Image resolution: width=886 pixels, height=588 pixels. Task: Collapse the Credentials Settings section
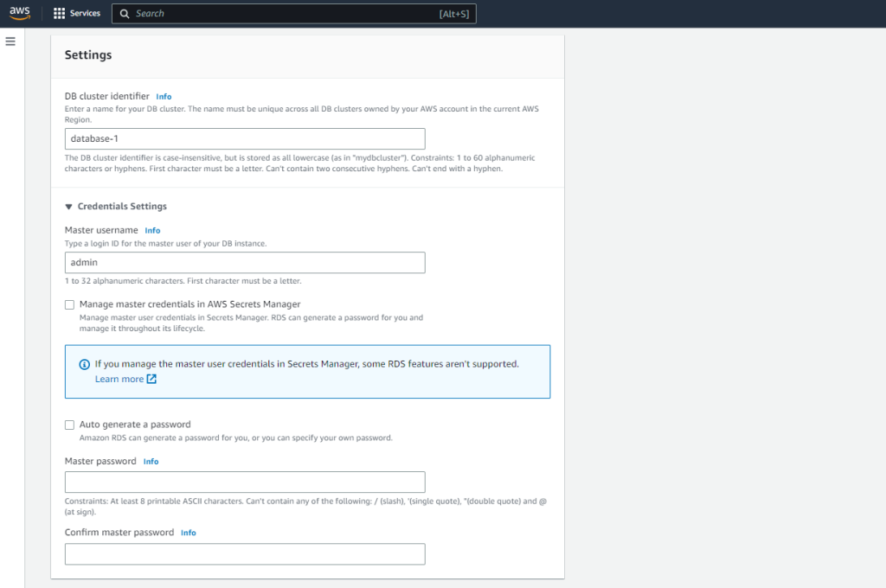[x=69, y=207]
